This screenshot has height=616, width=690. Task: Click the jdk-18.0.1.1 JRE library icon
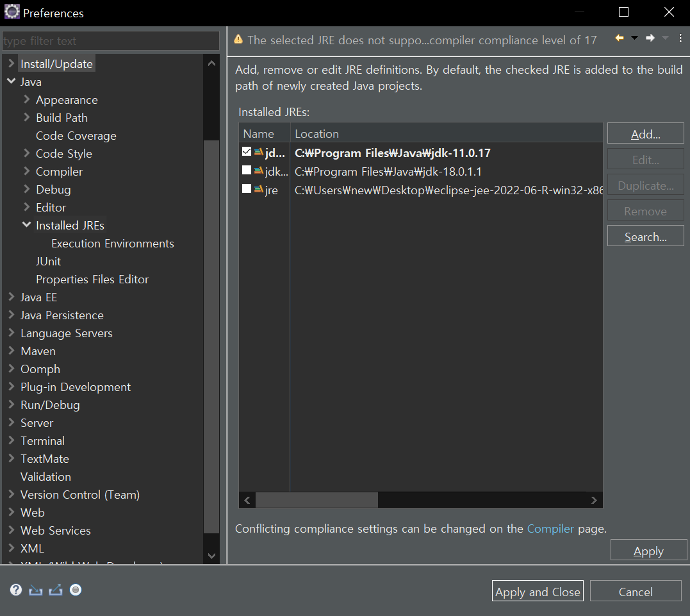[259, 171]
